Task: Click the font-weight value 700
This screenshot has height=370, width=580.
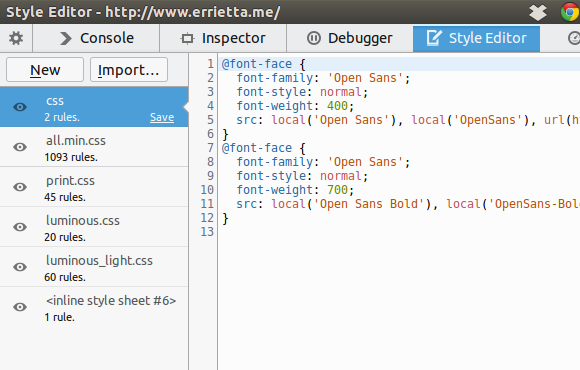Action: (337, 190)
